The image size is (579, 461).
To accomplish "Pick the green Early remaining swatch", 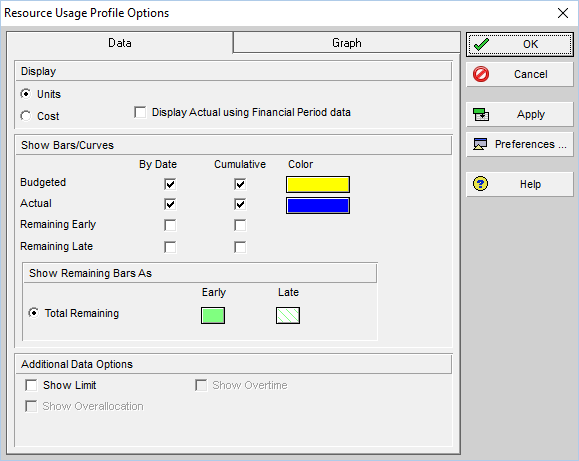I will click(x=213, y=315).
